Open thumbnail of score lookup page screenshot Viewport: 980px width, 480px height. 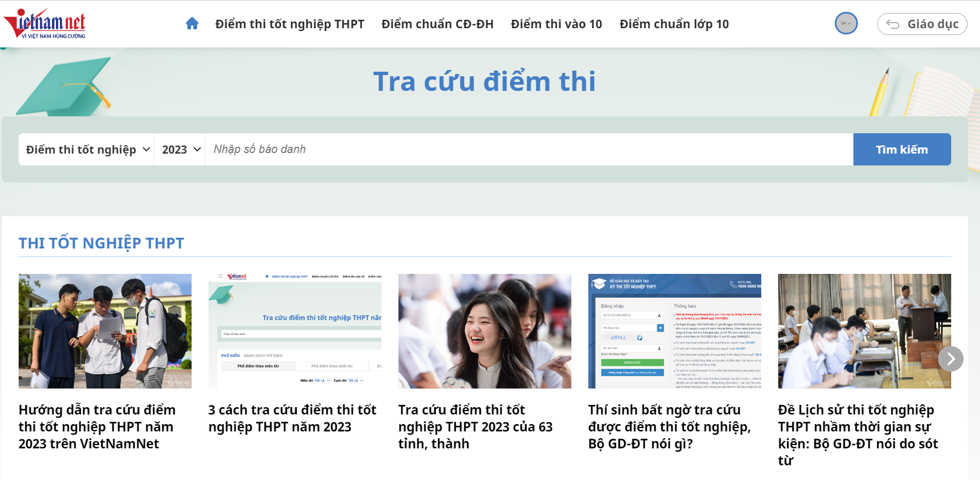[295, 331]
